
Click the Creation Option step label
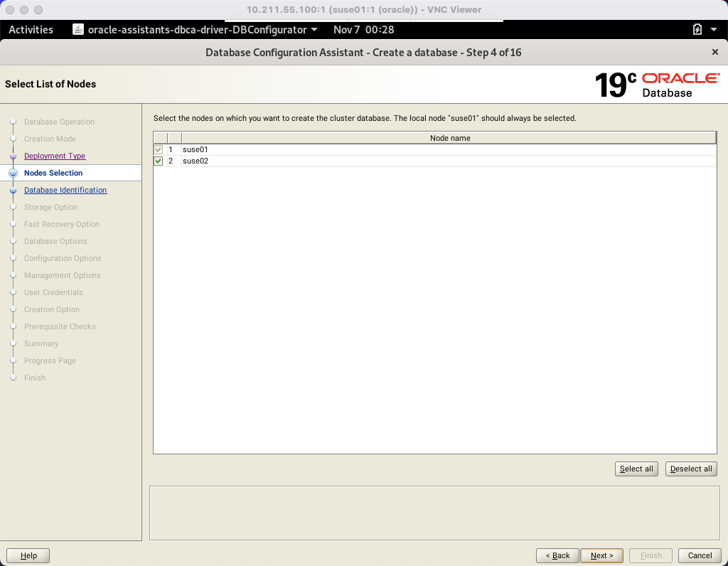51,310
